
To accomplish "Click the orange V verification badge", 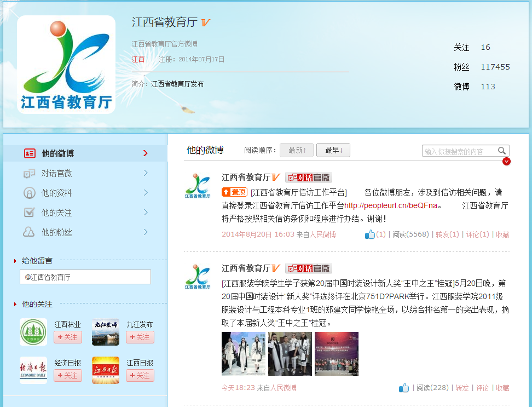I will coord(205,22).
